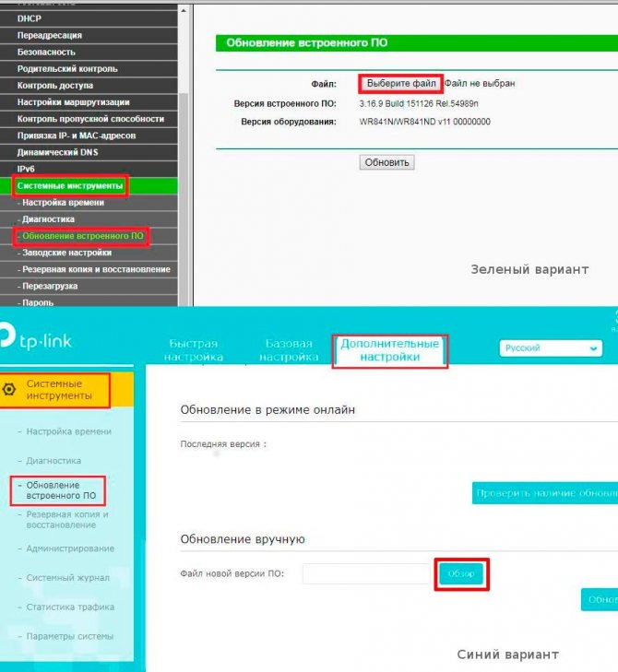
Task: Click hardware version WR841N/WR841ND v11 text
Action: (424, 122)
